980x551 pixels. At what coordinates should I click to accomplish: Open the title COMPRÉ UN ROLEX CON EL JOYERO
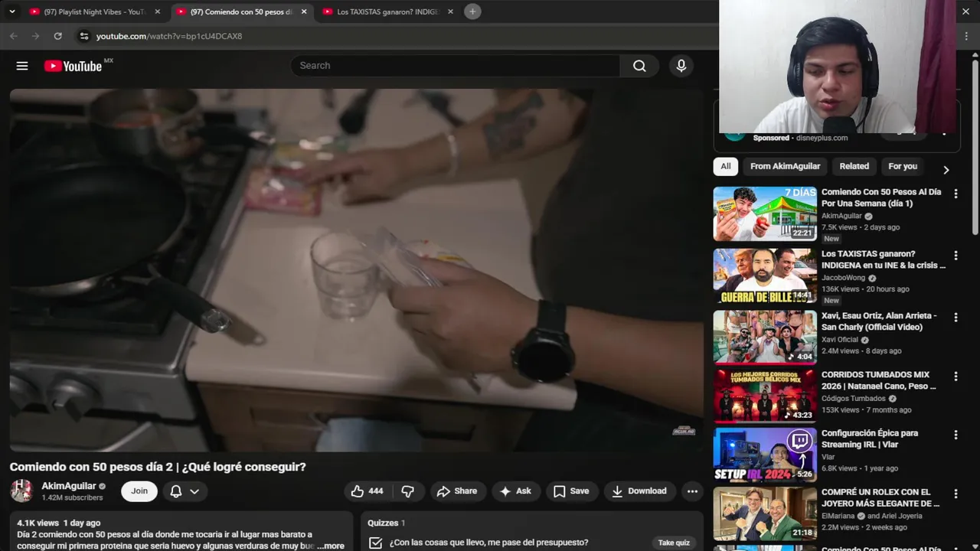(880, 498)
